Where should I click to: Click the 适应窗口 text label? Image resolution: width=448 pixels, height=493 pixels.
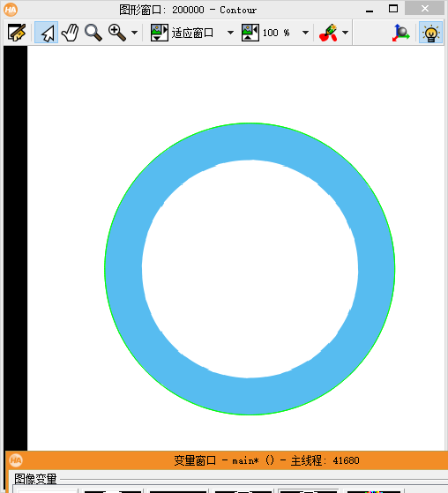[192, 33]
